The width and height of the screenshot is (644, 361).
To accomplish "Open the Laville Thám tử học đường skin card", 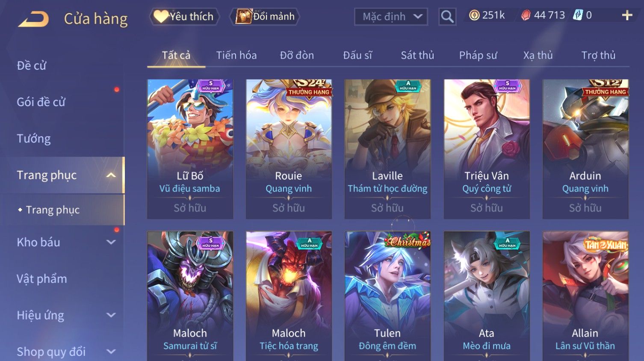I will pyautogui.click(x=387, y=149).
